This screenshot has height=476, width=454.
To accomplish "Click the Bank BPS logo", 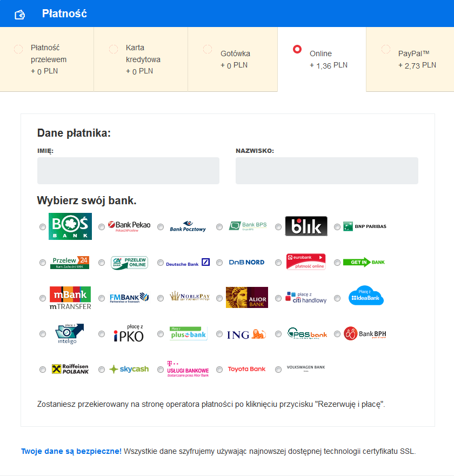I will point(248,226).
